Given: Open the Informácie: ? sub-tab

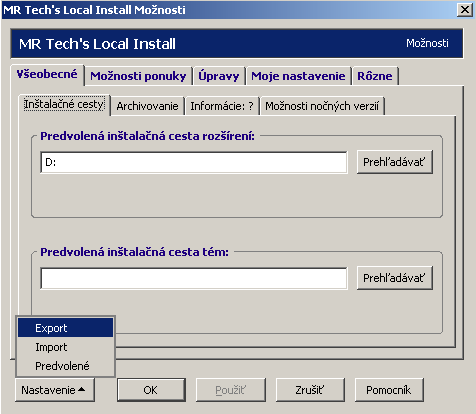Looking at the screenshot, I should click(x=222, y=106).
